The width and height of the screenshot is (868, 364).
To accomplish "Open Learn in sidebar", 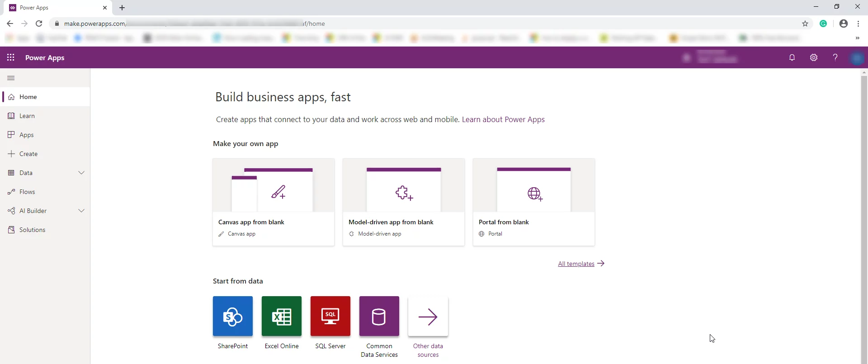I will pyautogui.click(x=45, y=116).
